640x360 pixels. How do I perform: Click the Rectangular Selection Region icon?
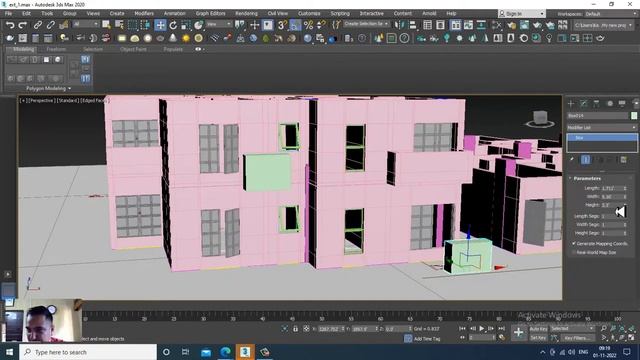(x=133, y=25)
